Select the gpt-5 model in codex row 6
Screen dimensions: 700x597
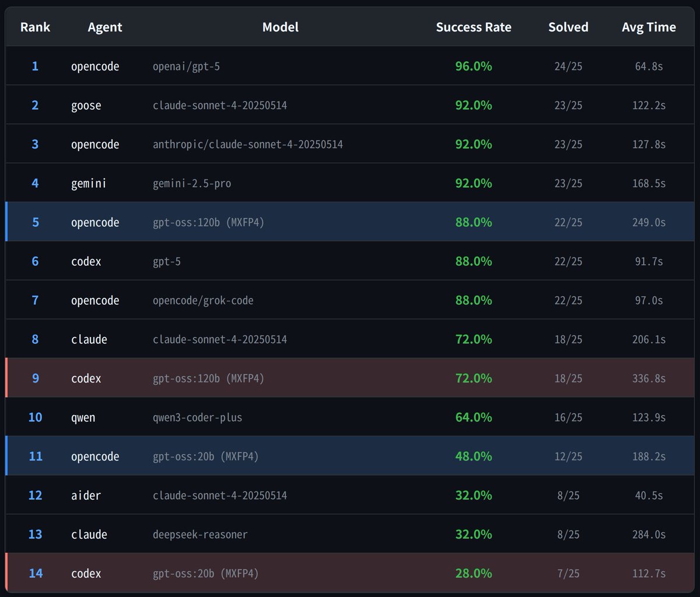click(167, 262)
